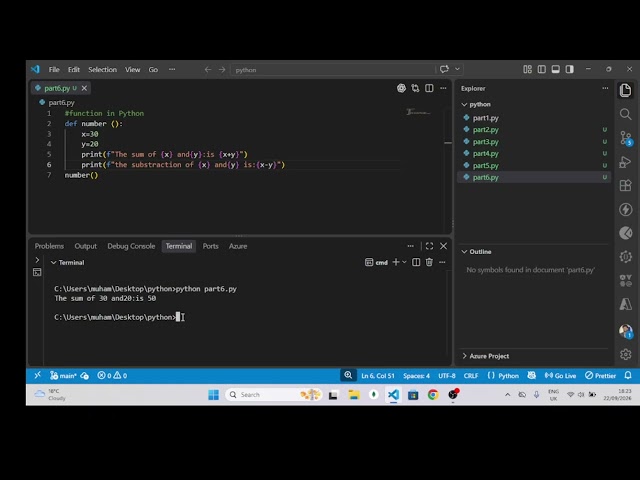Image resolution: width=640 pixels, height=480 pixels.
Task: Open part1.py in Explorer
Action: [485, 118]
